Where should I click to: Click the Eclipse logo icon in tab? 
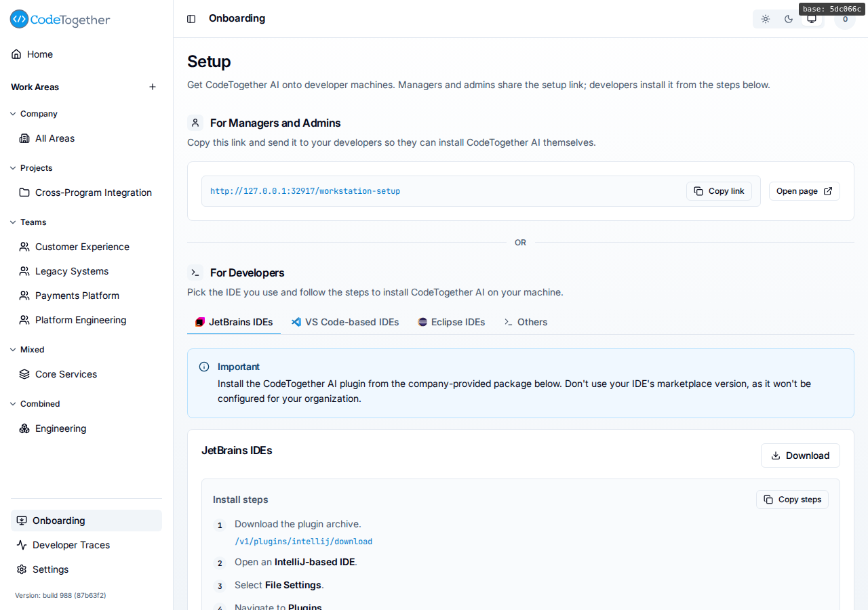pos(422,322)
